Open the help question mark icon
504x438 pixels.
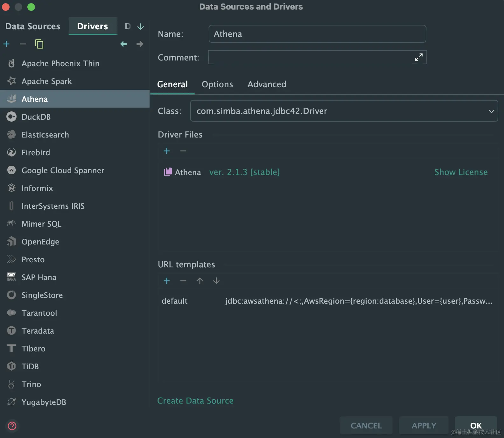coord(12,426)
